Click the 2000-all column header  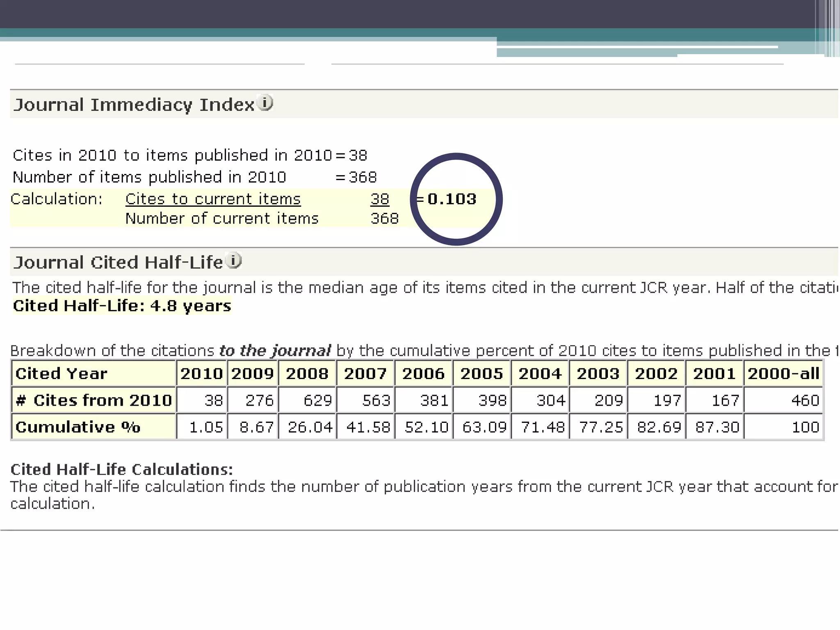783,373
